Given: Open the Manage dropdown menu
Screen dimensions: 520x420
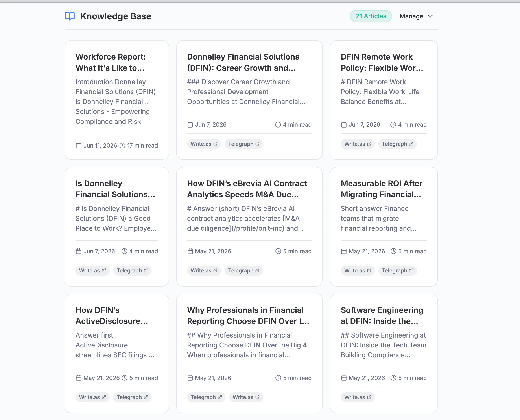Looking at the screenshot, I should [416, 16].
